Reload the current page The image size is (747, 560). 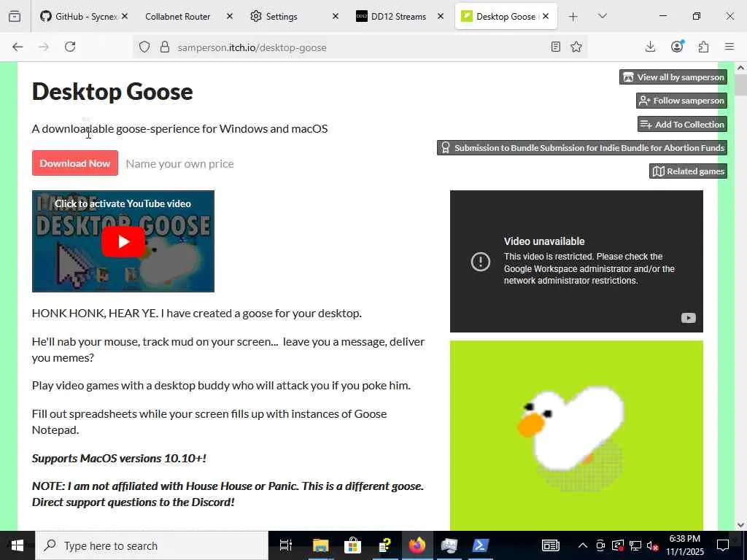tap(70, 47)
